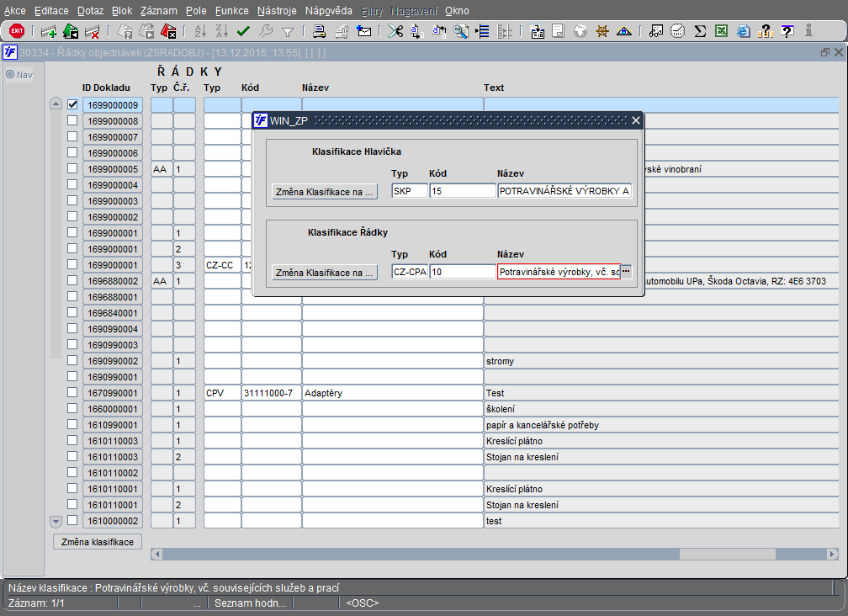Click the scroll-up arrow of record list
The height and width of the screenshot is (616, 848).
click(56, 105)
